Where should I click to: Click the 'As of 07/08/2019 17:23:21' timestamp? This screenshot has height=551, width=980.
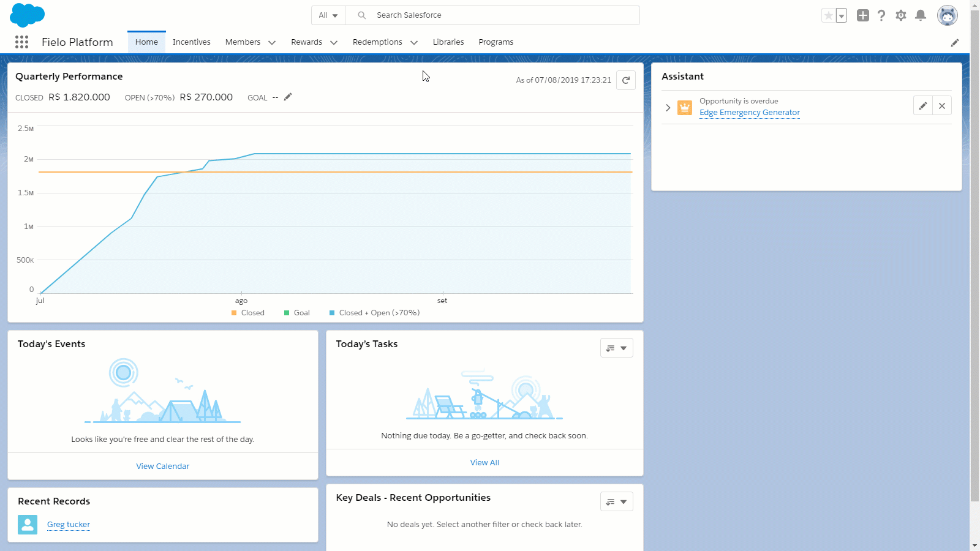coord(563,80)
